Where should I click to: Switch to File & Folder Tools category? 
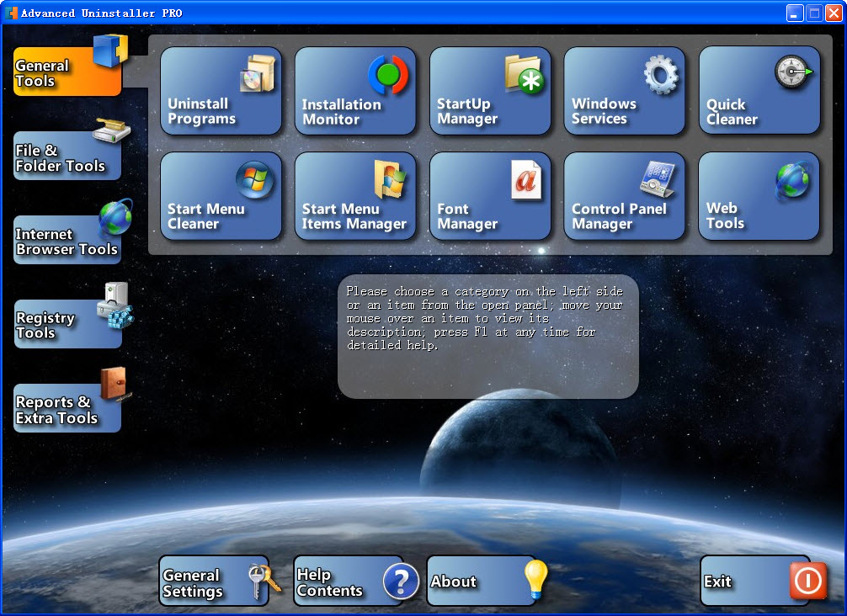tap(67, 157)
